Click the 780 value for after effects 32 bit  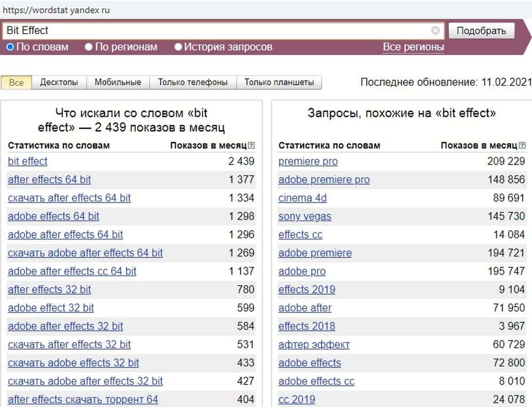[246, 289]
